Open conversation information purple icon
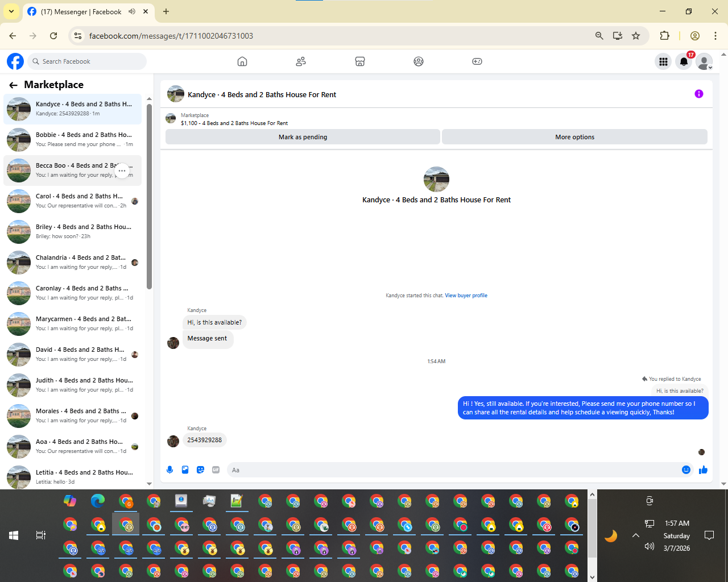 point(699,94)
